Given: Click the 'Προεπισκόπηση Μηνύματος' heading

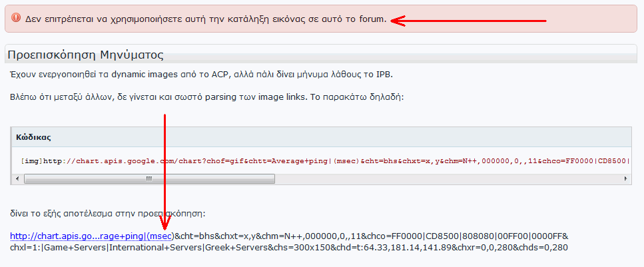Looking at the screenshot, I should click(85, 55).
